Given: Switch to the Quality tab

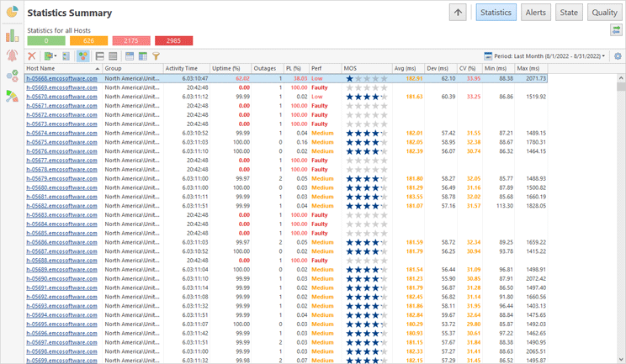Looking at the screenshot, I should (604, 13).
